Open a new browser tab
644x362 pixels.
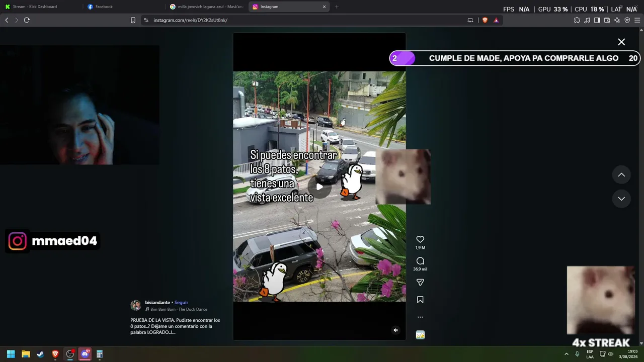(337, 7)
